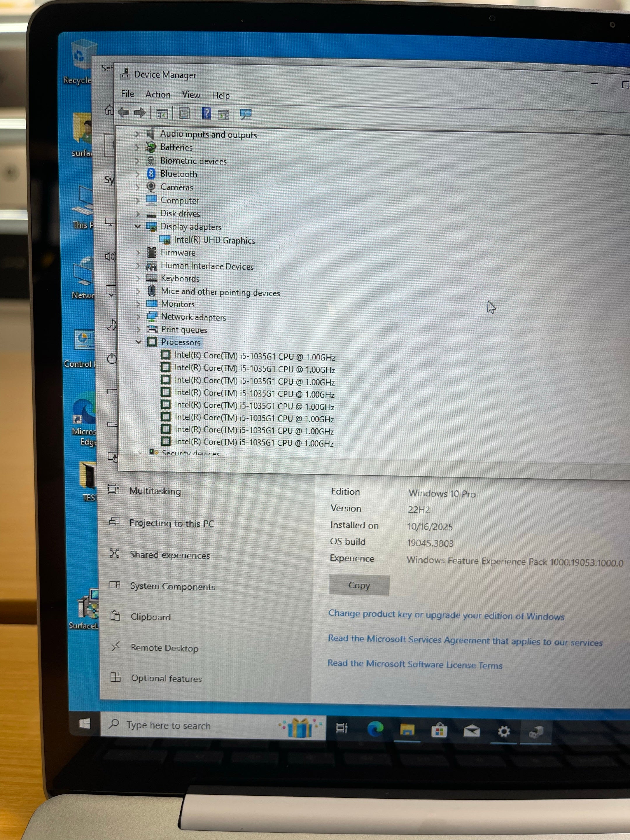Expand the Bluetooth node

coord(137,174)
